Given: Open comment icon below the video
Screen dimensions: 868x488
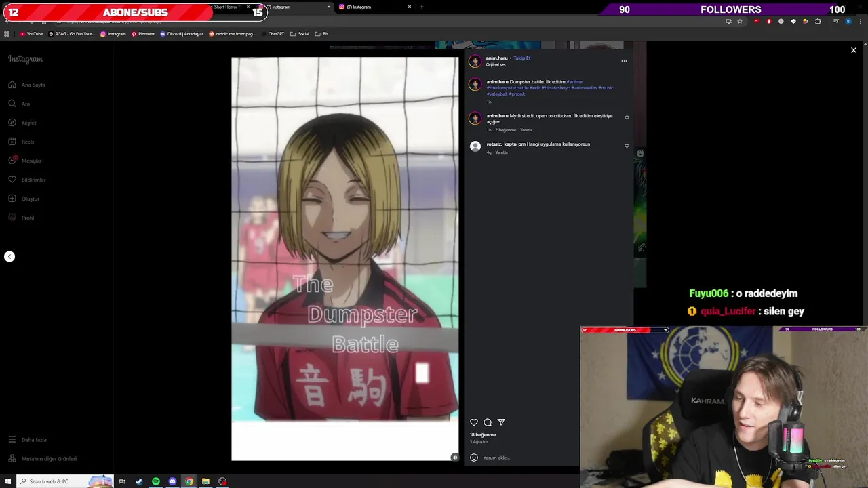Looking at the screenshot, I should (x=488, y=422).
